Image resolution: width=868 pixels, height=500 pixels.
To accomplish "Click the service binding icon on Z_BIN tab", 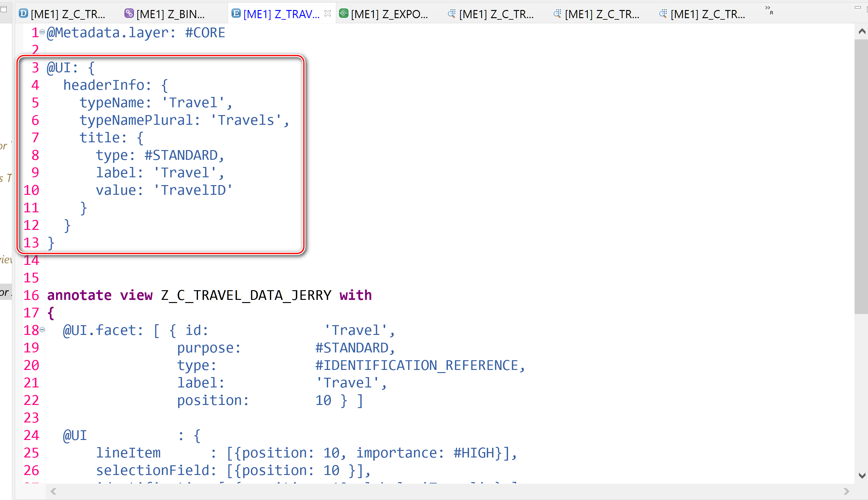I will [x=129, y=13].
